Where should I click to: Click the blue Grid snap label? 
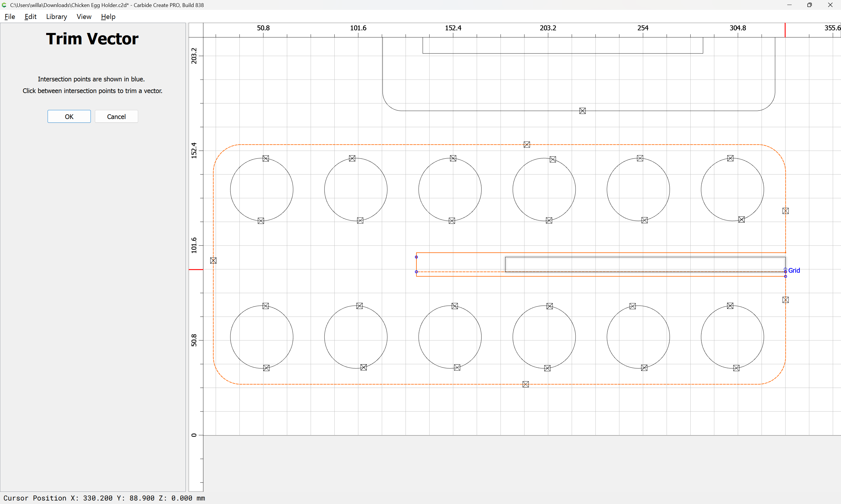(x=794, y=270)
